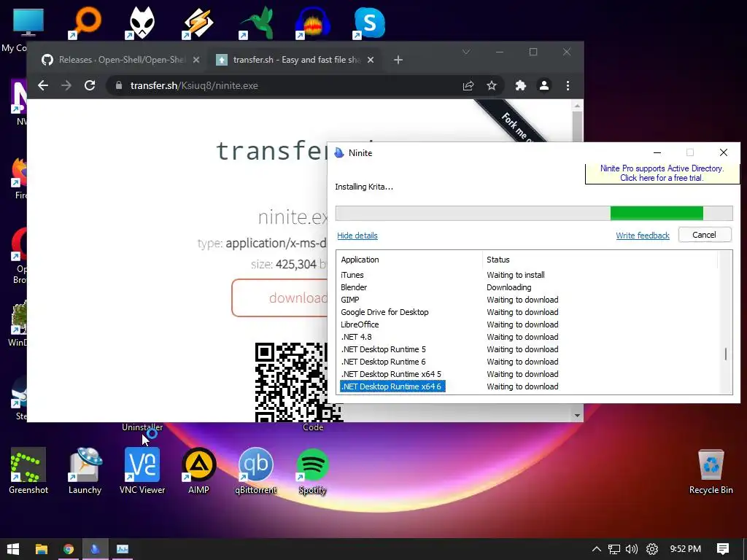Open the Skype desktop shortcut
Screen dimensions: 747x560
click(x=370, y=23)
